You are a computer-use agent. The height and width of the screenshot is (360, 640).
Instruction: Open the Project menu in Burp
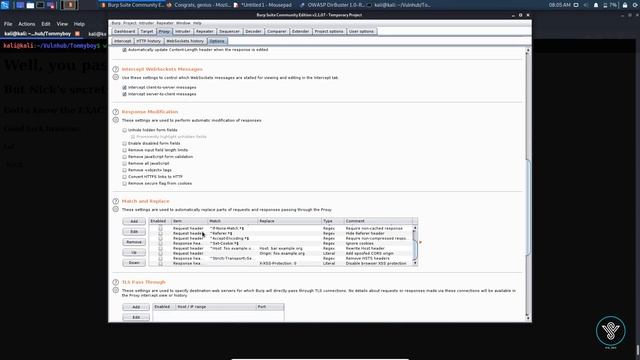(x=130, y=23)
